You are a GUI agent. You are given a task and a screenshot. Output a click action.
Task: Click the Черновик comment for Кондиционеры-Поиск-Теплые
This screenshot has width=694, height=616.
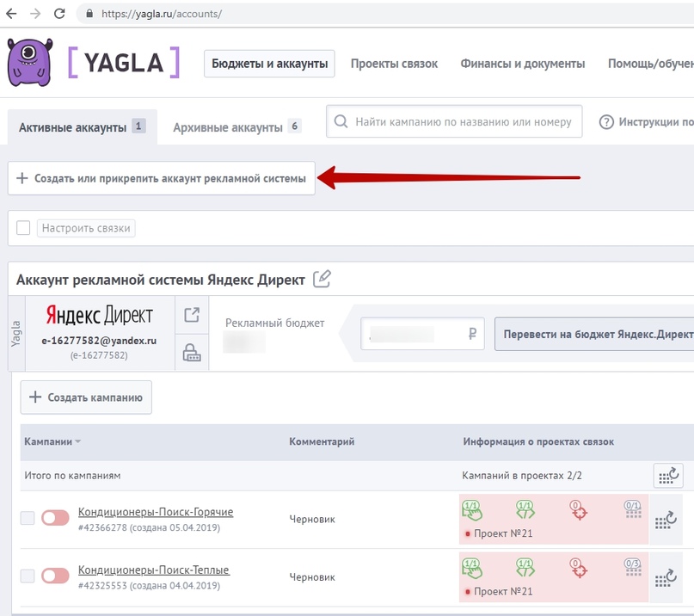pyautogui.click(x=312, y=577)
